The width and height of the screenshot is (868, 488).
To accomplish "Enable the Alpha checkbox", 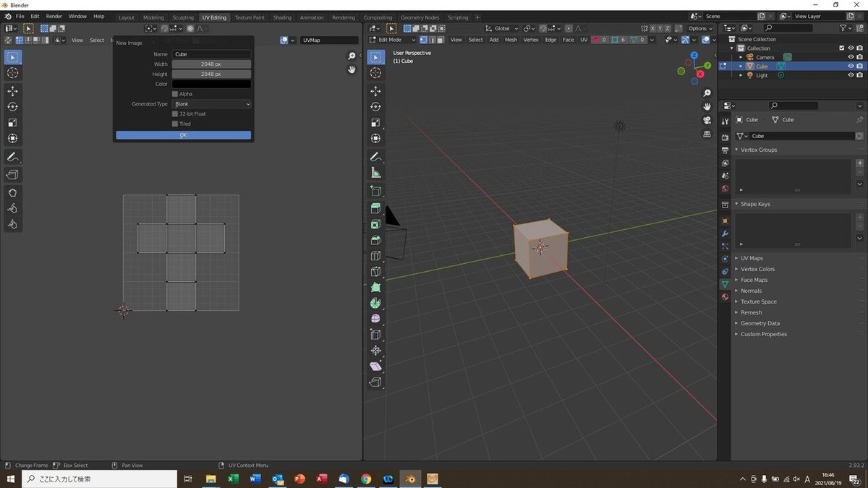I will coord(175,94).
